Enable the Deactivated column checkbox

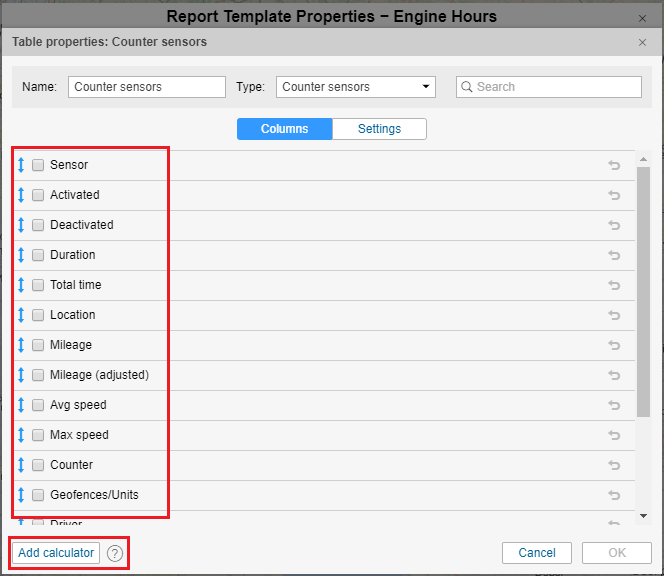(38, 225)
